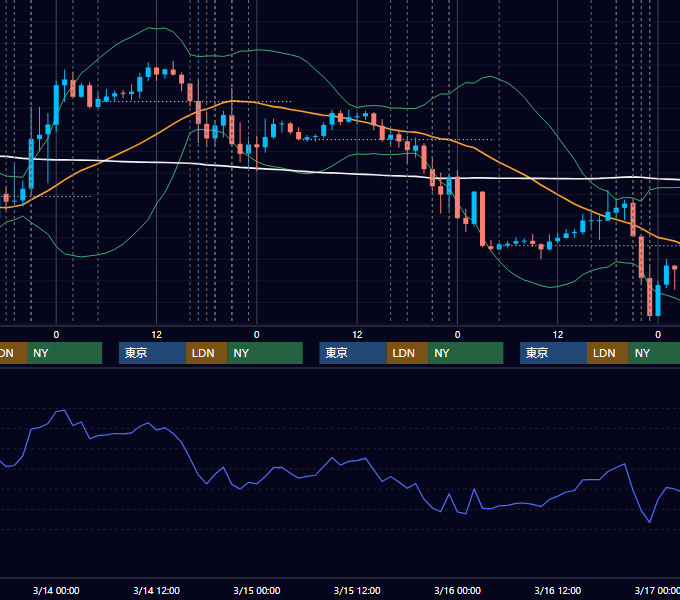Select the LDN session block on 3/15

407,353
